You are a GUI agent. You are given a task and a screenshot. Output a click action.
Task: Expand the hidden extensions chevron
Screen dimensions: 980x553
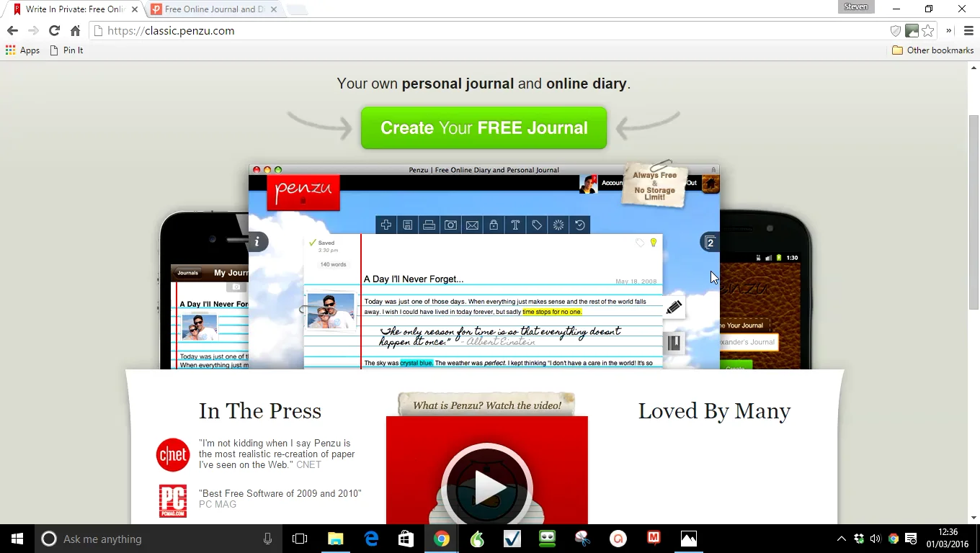949,30
